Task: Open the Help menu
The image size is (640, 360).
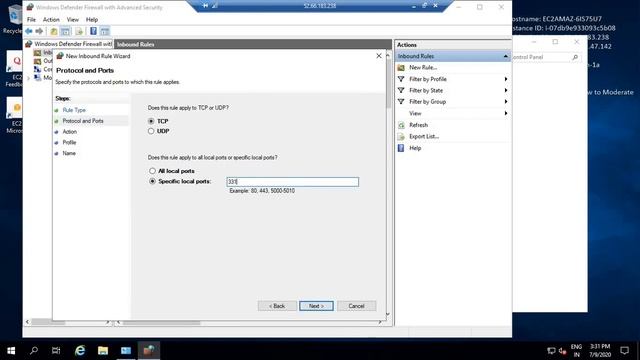Action: coord(92,20)
